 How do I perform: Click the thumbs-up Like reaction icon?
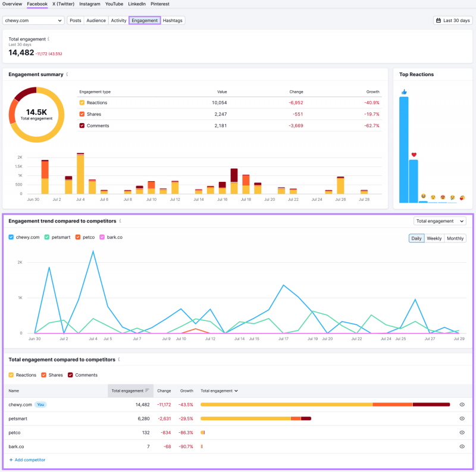click(404, 92)
